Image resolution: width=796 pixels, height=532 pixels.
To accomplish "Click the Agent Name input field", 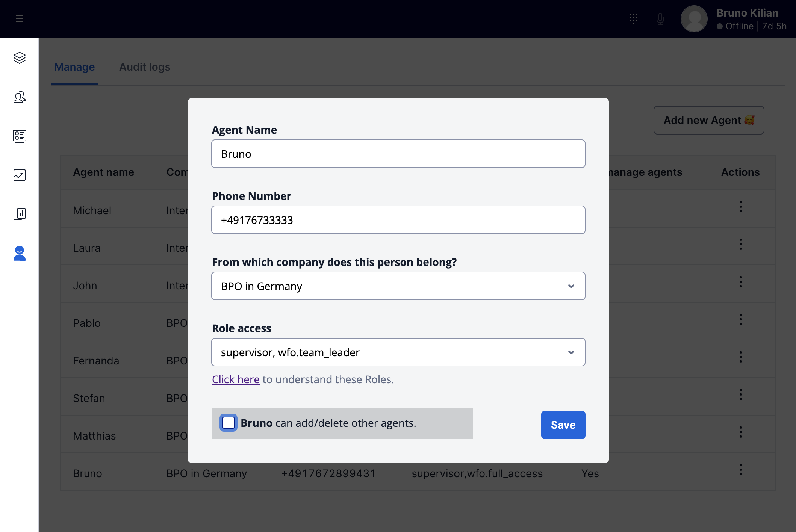I will pyautogui.click(x=398, y=154).
